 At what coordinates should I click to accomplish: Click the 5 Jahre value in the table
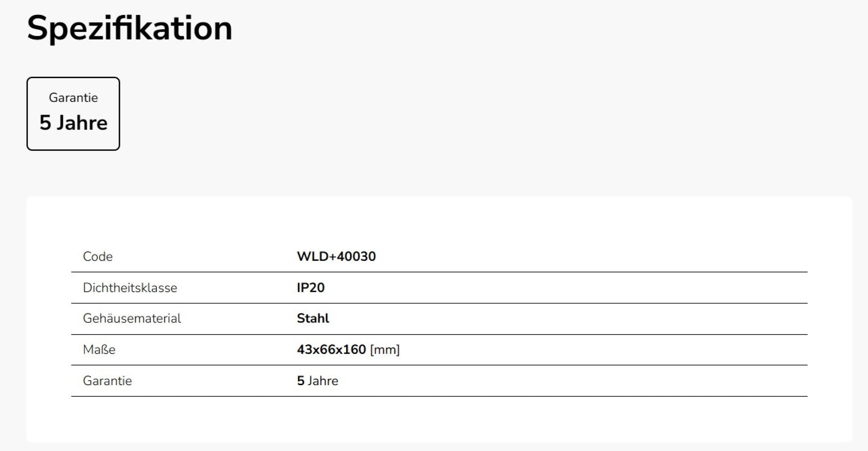(317, 381)
